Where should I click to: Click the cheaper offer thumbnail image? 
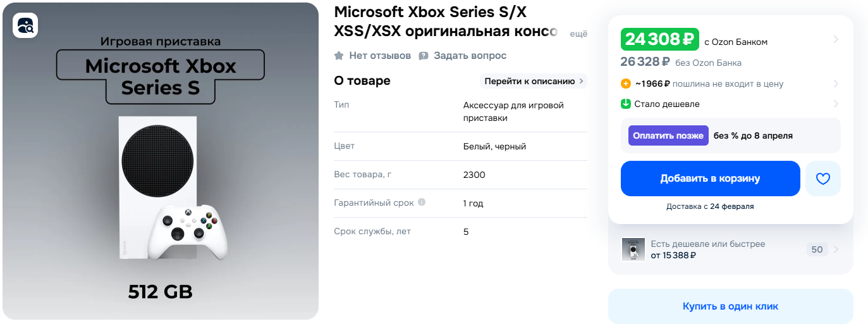pyautogui.click(x=633, y=249)
